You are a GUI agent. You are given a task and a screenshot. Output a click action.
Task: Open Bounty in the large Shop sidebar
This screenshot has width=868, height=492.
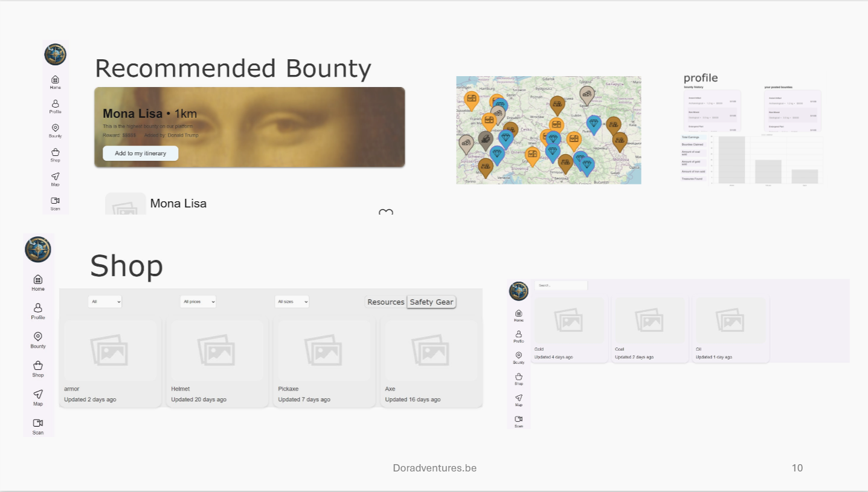click(38, 340)
